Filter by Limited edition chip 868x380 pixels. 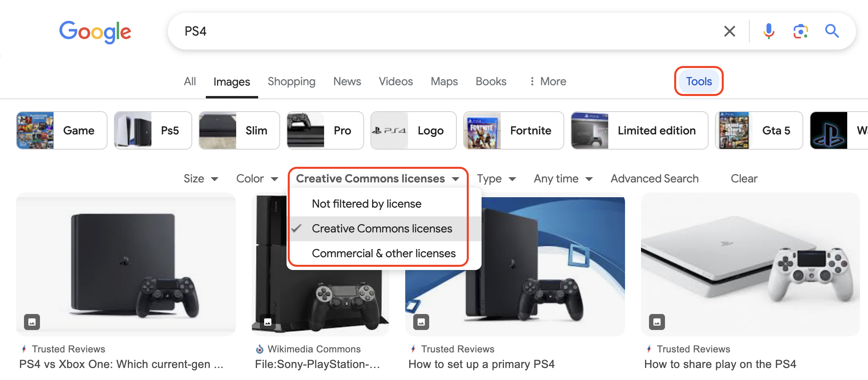[x=639, y=130]
